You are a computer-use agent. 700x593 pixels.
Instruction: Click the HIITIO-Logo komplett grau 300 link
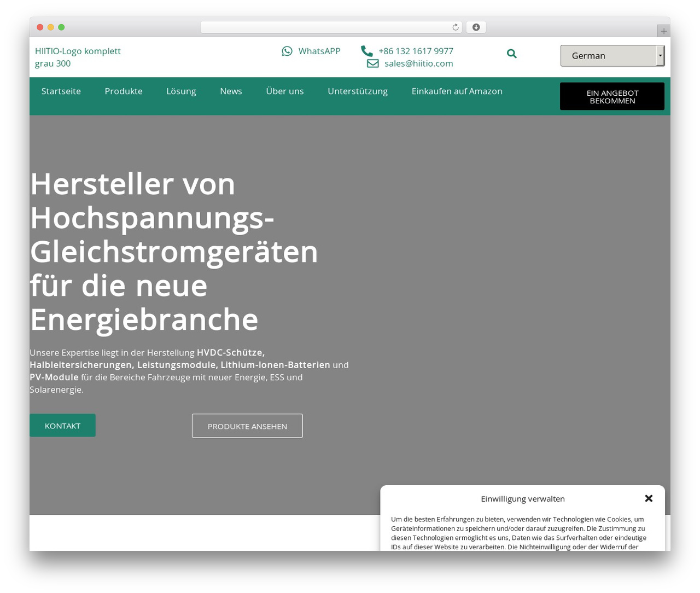(x=78, y=57)
